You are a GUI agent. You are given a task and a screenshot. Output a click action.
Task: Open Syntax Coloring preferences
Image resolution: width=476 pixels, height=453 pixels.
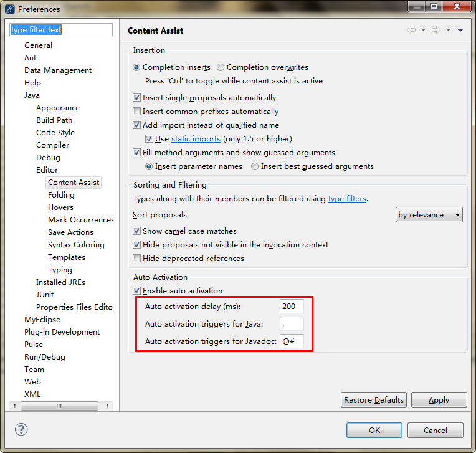(76, 245)
